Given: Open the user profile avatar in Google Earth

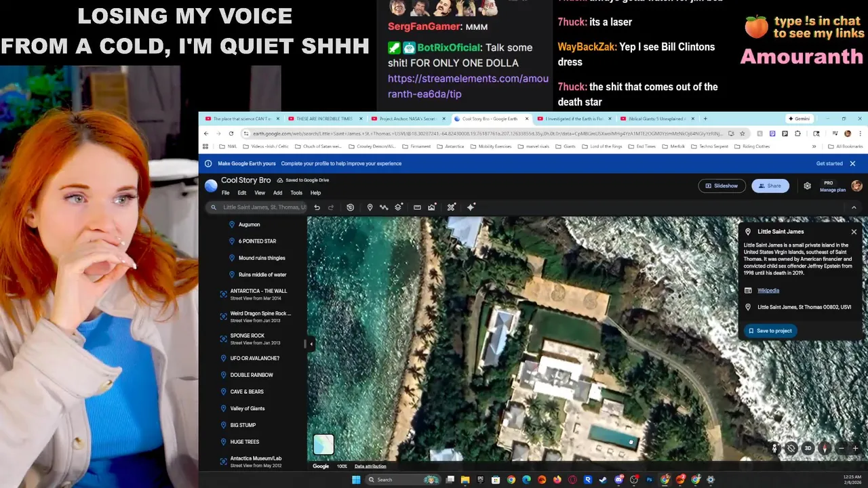Looking at the screenshot, I should 856,186.
